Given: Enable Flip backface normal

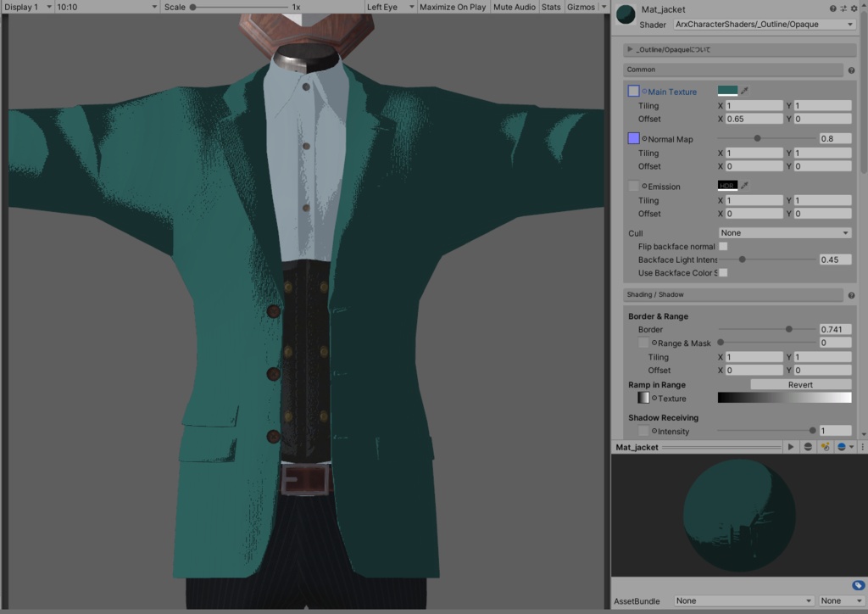Looking at the screenshot, I should coord(723,246).
